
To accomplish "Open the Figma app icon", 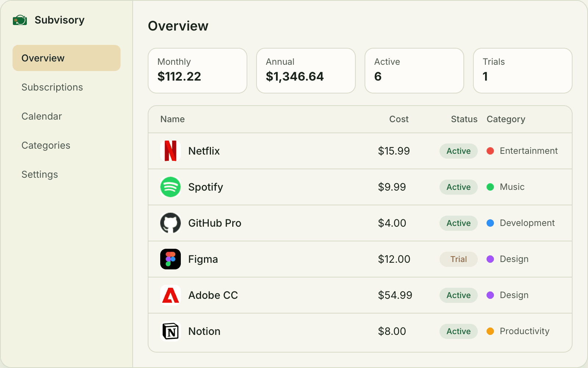I will (x=171, y=259).
